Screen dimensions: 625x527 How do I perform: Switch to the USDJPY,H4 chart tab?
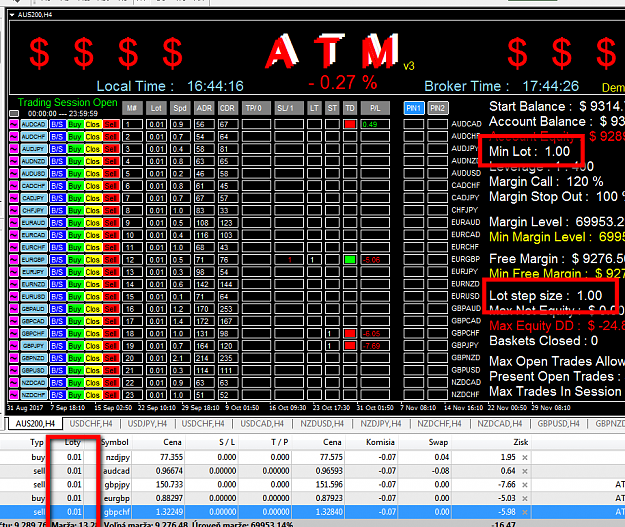tap(147, 424)
